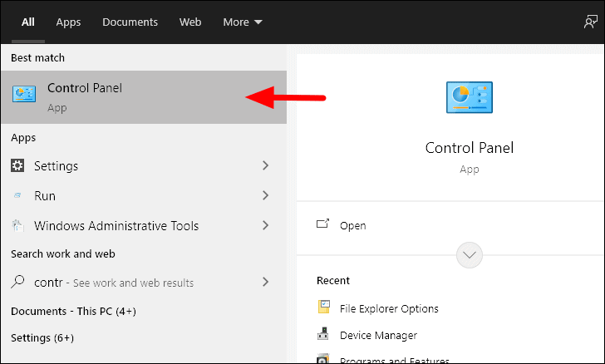Open the Run app result

coord(144,195)
